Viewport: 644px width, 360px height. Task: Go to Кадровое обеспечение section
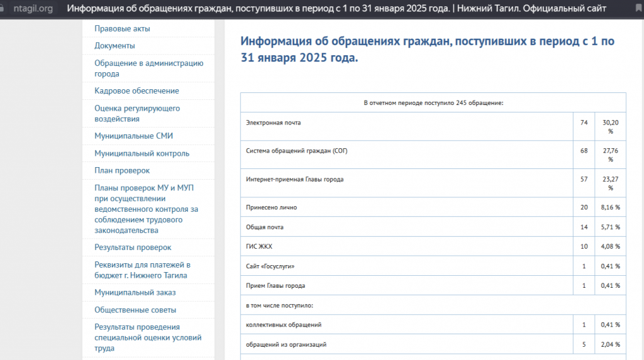[x=136, y=90]
